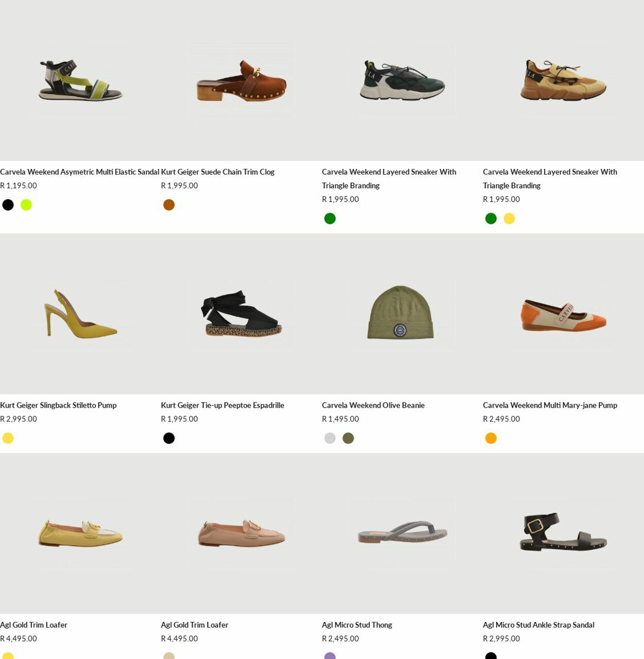View the tan Carvela layered sneaker photo
Screen dimensions: 644x659
(x=563, y=80)
